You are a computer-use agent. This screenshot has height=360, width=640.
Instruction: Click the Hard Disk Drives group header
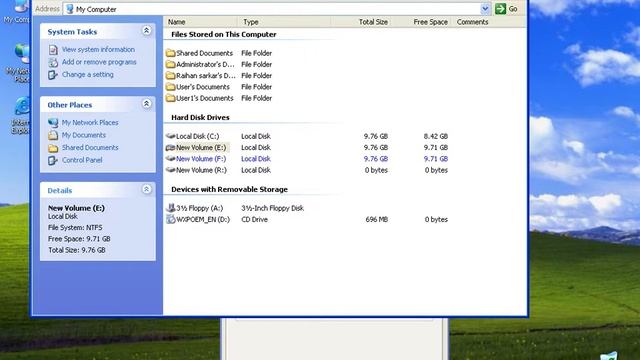pyautogui.click(x=200, y=118)
